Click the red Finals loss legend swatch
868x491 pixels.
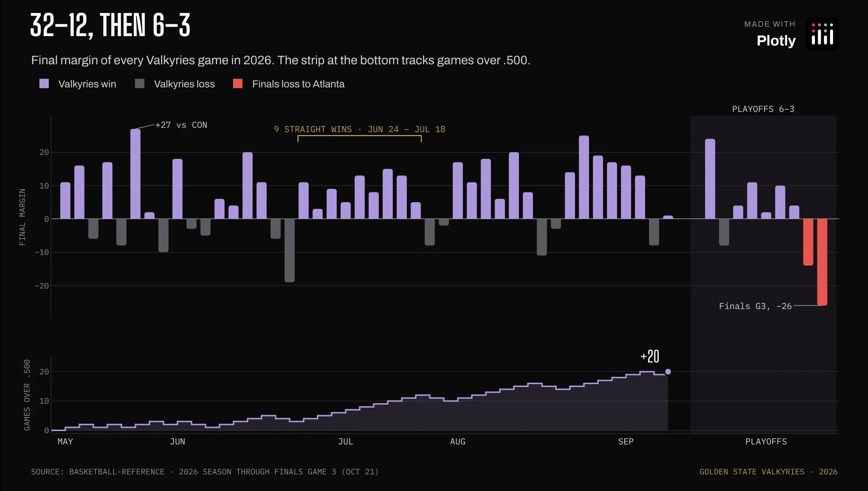coord(238,84)
